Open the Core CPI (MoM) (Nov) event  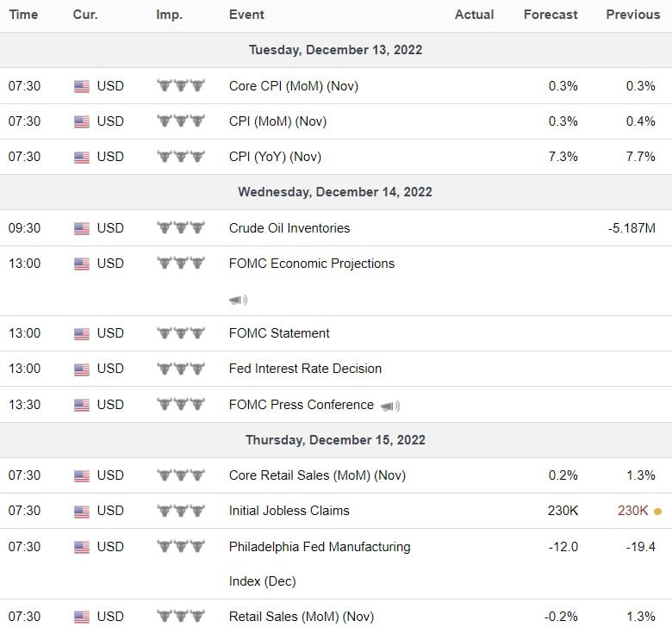293,86
